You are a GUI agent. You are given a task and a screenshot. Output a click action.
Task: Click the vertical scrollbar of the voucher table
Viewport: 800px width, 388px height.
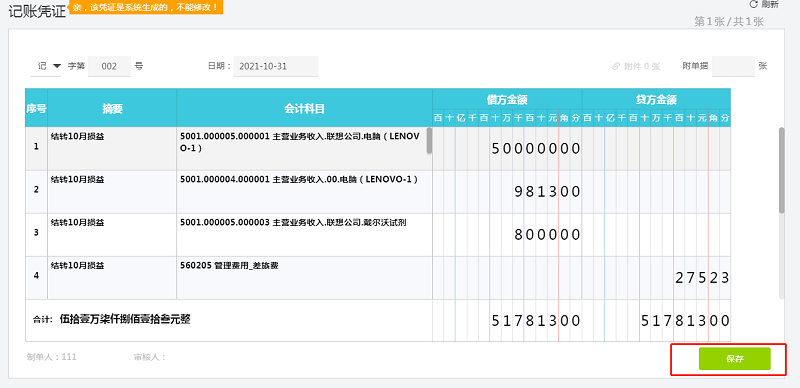coord(782,170)
